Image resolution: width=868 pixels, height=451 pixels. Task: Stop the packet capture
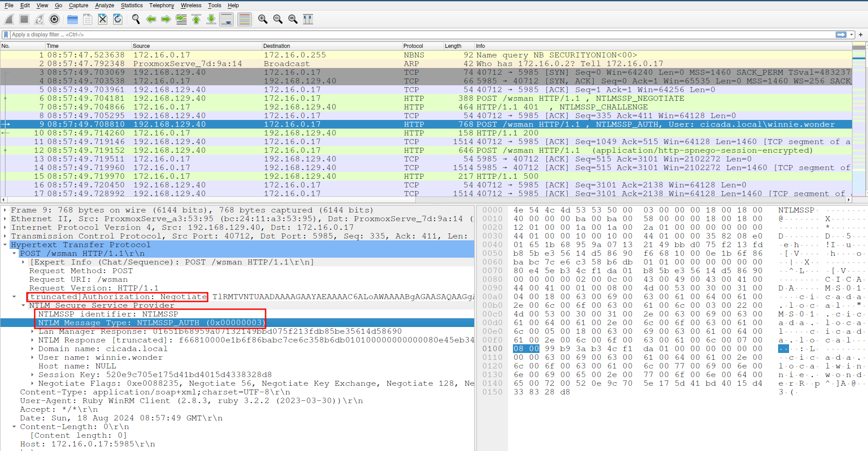tap(24, 19)
